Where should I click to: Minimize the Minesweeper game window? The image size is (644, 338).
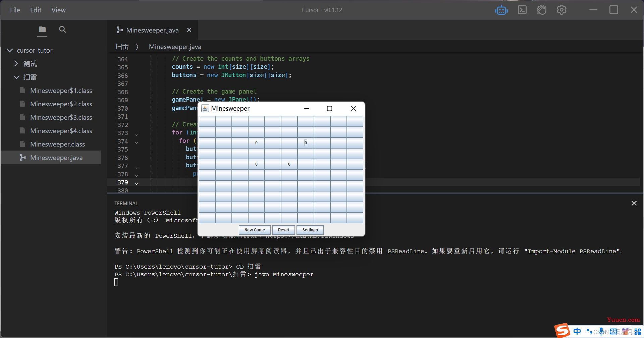[x=306, y=108]
